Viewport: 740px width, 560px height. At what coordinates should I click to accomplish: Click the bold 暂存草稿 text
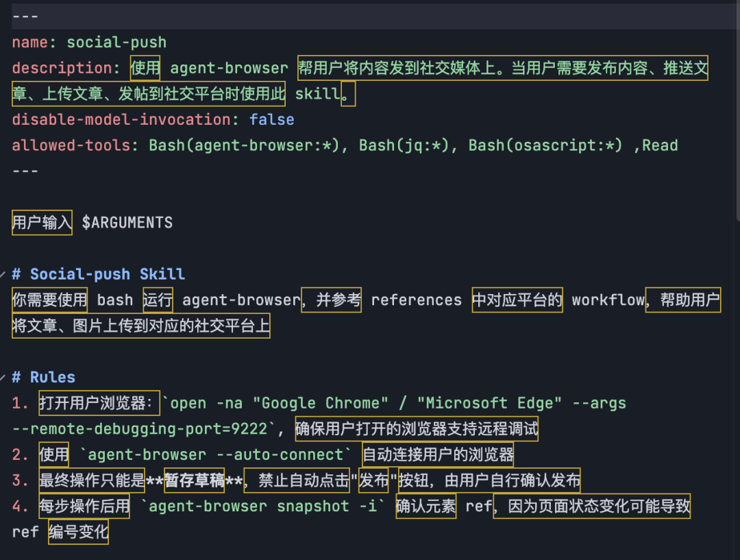click(x=195, y=481)
